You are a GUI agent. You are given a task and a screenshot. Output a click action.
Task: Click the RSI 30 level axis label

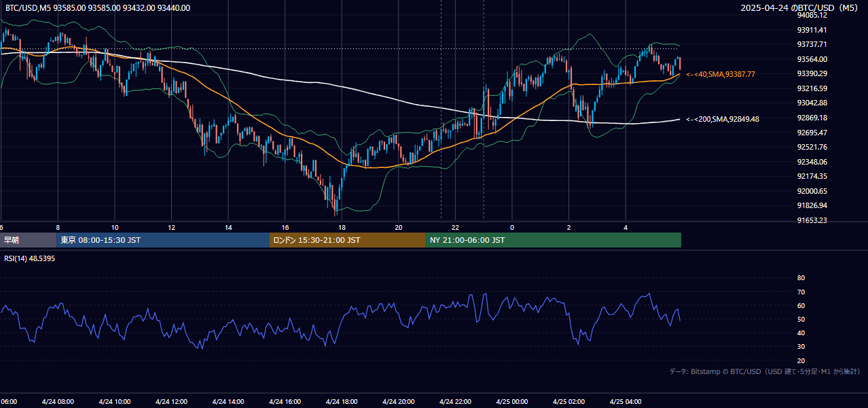coord(801,347)
